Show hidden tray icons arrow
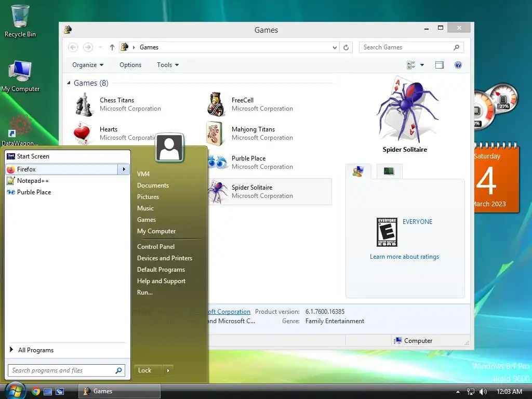This screenshot has height=399, width=532. pyautogui.click(x=458, y=392)
